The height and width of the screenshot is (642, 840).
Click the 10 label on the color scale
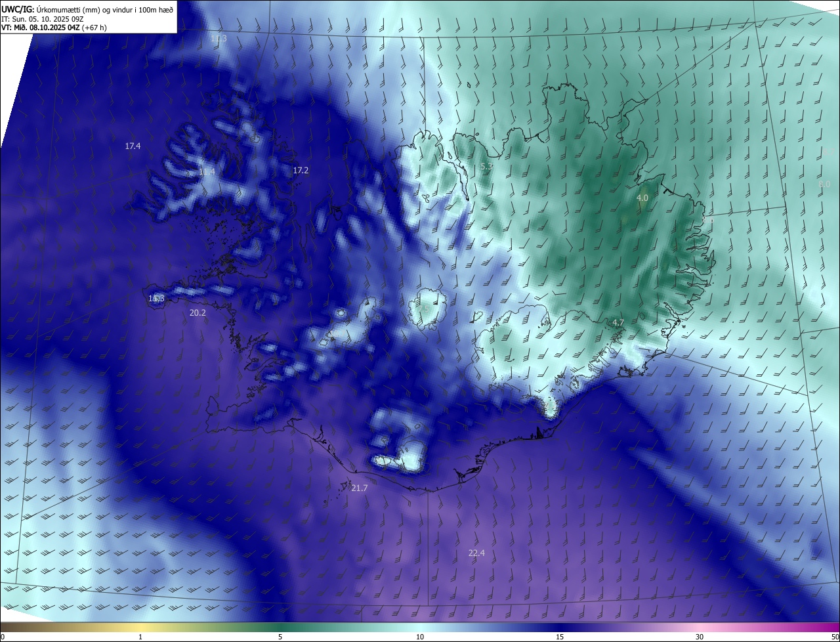420,637
